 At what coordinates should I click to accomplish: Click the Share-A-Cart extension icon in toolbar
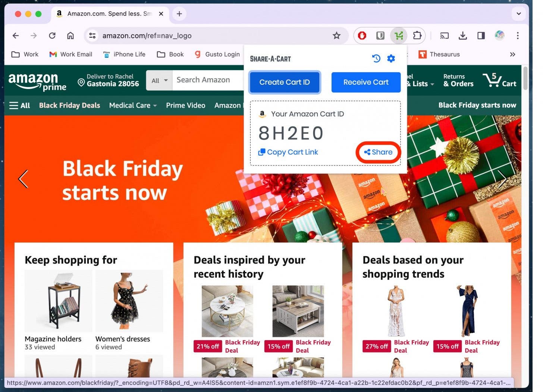[x=399, y=35]
